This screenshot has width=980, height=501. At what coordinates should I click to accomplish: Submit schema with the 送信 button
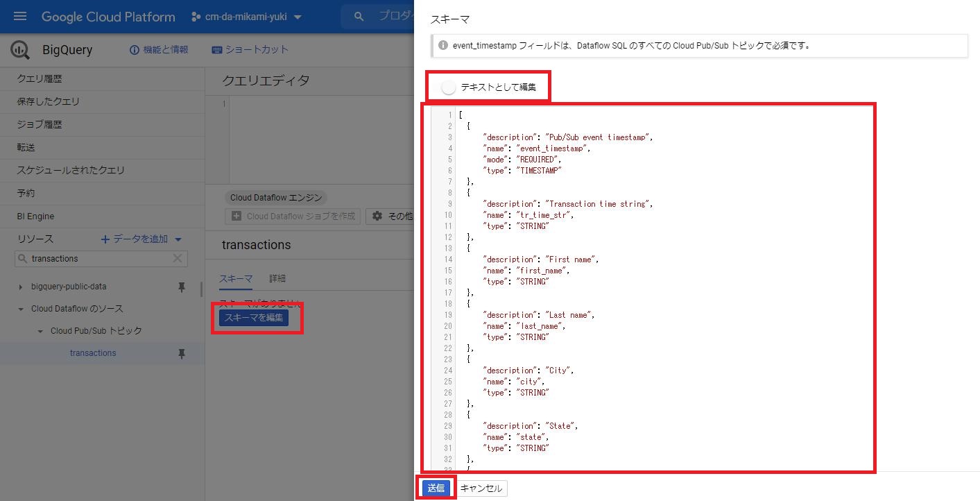tap(436, 488)
